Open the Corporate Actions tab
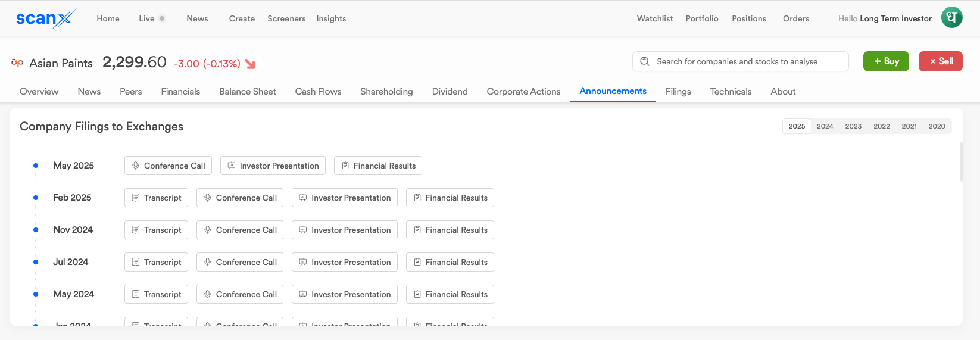The width and height of the screenshot is (980, 340). pos(523,92)
